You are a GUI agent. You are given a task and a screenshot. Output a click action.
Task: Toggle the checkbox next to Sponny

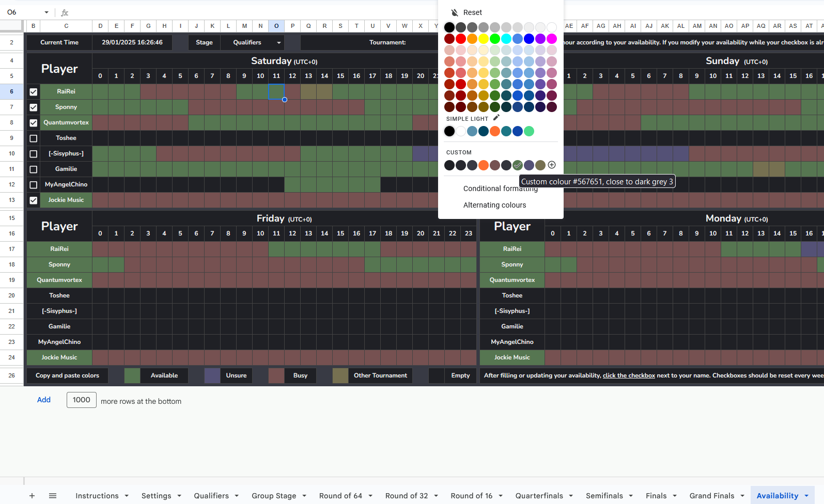(x=34, y=107)
